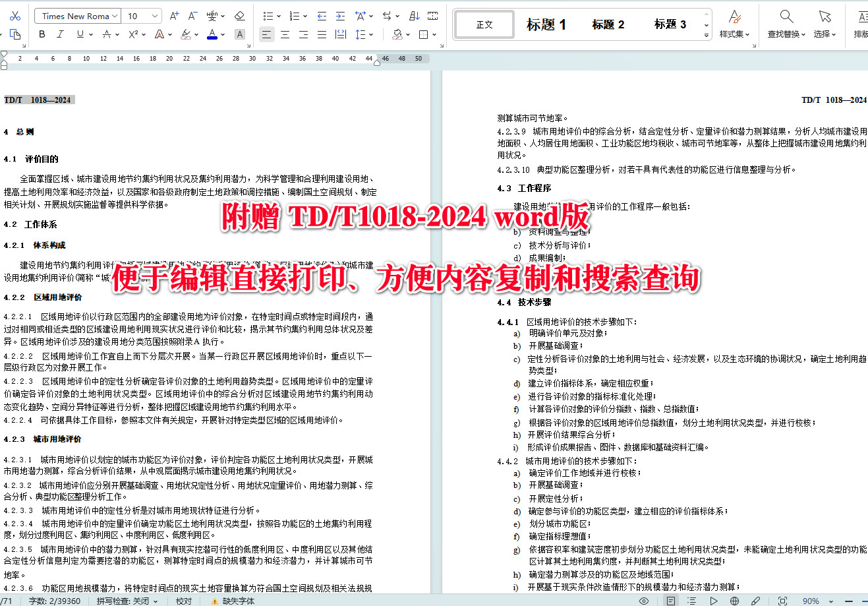Viewport: 868px width, 606px height.
Task: Select the 正文 style
Action: 484,24
